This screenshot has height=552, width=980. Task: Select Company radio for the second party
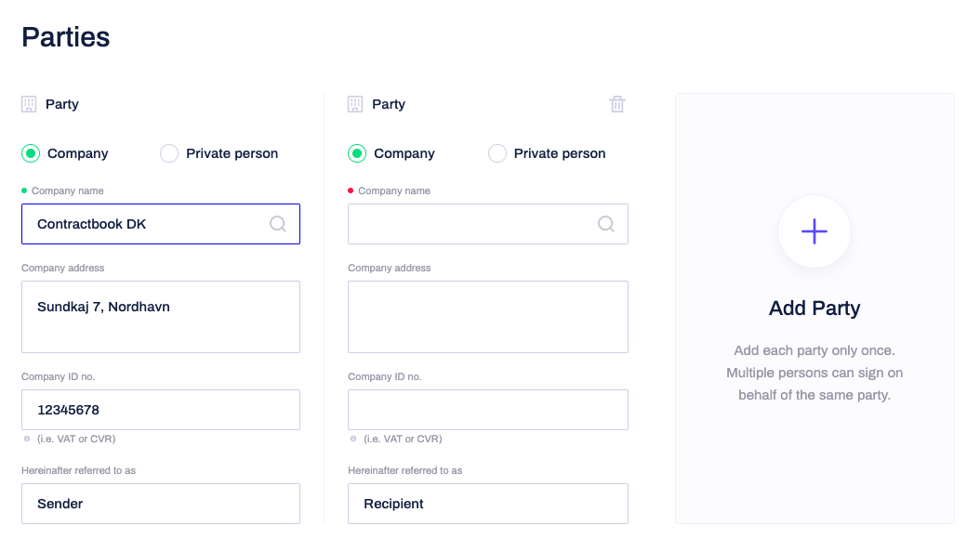pos(357,153)
